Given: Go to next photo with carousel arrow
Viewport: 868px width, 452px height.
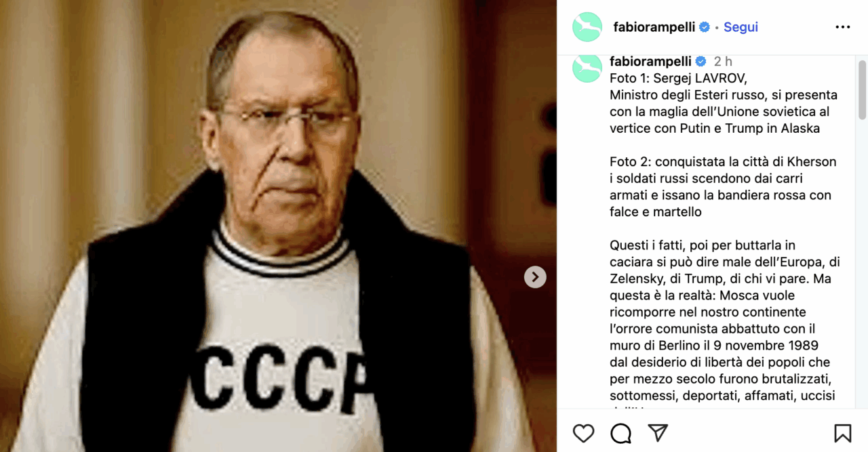Looking at the screenshot, I should pos(535,276).
